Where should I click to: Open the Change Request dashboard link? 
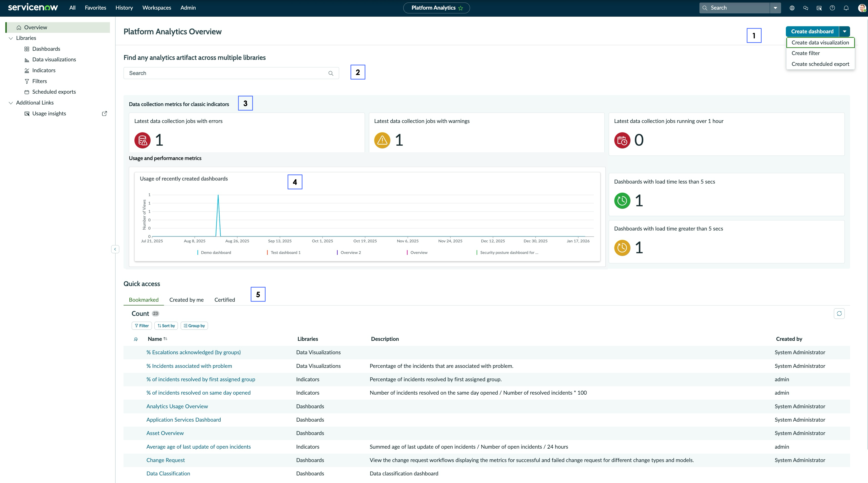[x=166, y=460]
